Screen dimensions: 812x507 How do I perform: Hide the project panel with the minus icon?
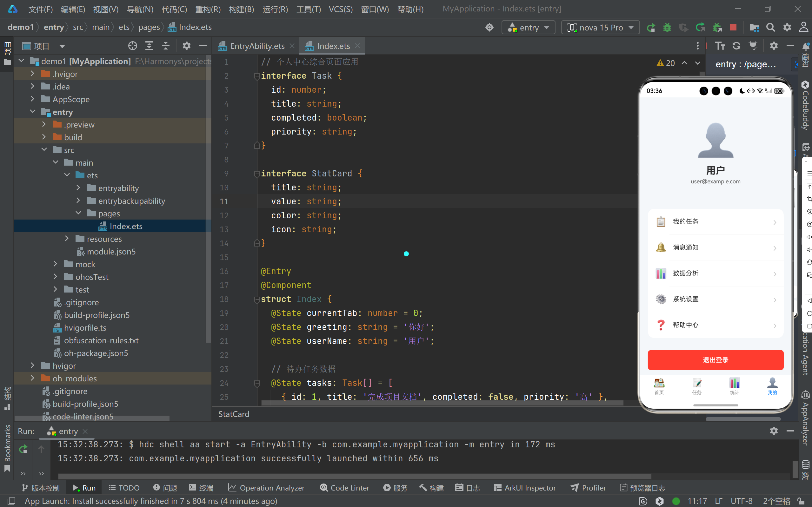[203, 46]
